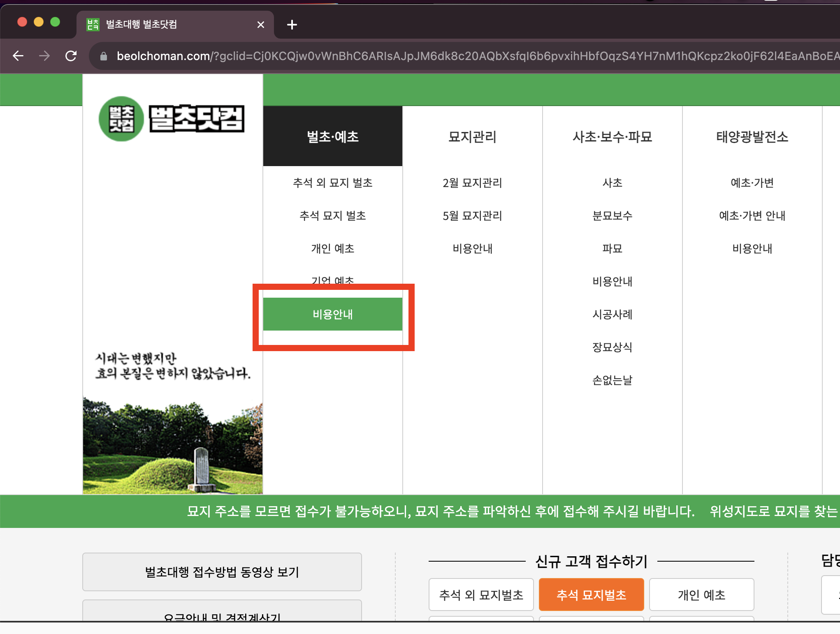Reload the page with refresh icon
The width and height of the screenshot is (840, 634).
[71, 56]
